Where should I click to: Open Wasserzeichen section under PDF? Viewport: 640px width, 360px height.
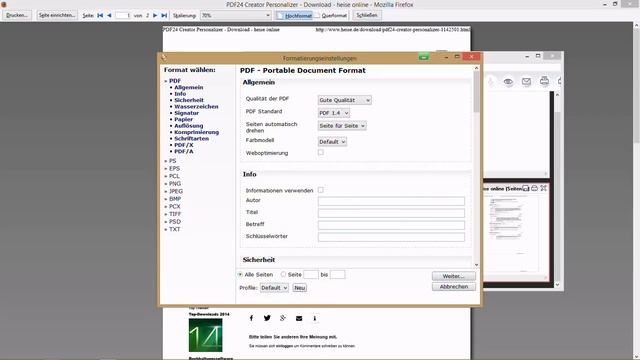[x=196, y=107]
